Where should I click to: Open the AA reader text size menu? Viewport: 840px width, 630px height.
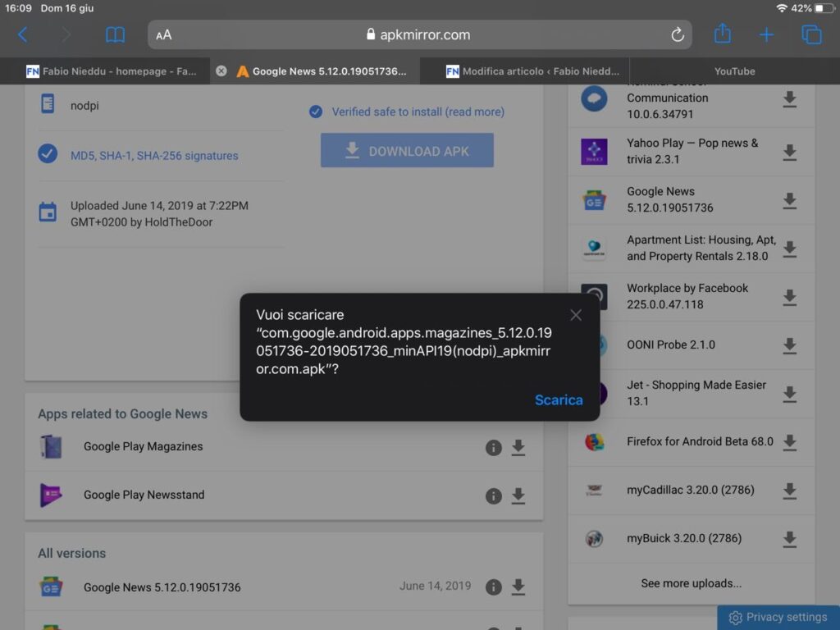164,34
